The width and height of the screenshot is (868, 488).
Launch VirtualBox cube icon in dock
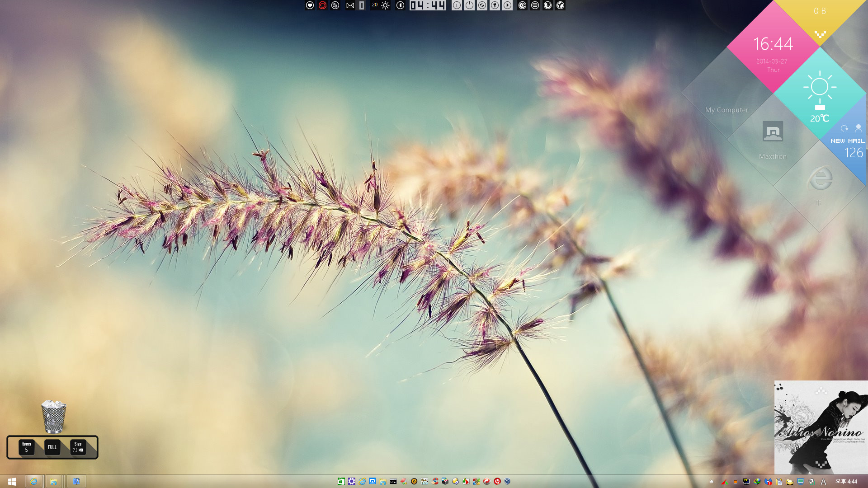[507, 481]
